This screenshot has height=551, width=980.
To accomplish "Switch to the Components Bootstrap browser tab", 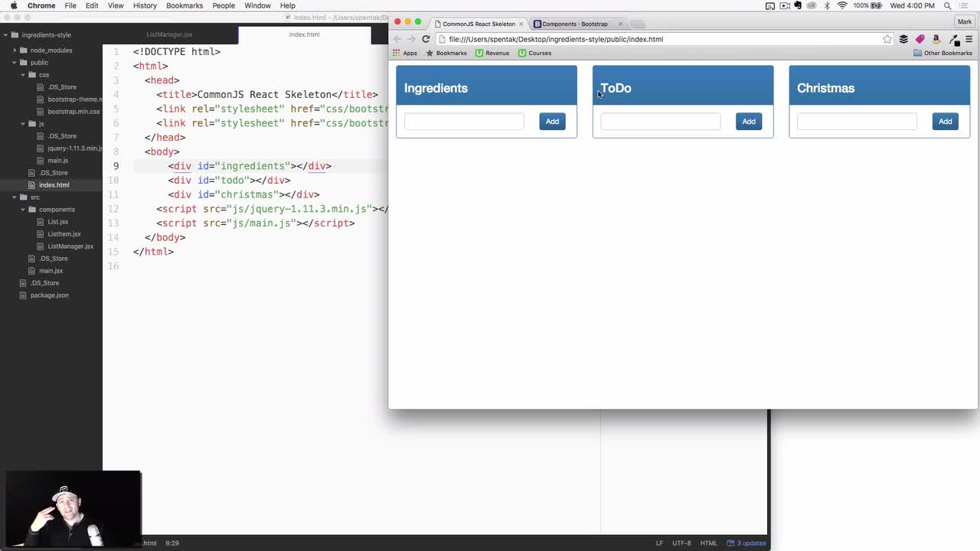I will (575, 24).
